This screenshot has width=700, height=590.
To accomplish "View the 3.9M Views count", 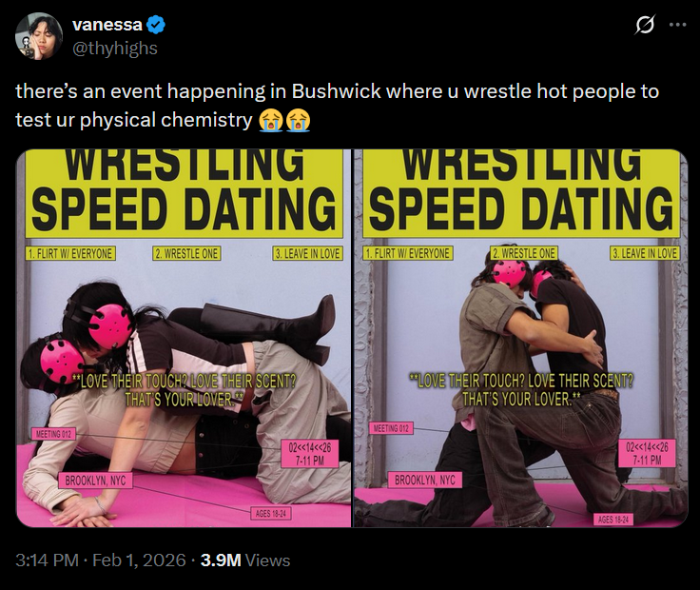I will coord(245,560).
